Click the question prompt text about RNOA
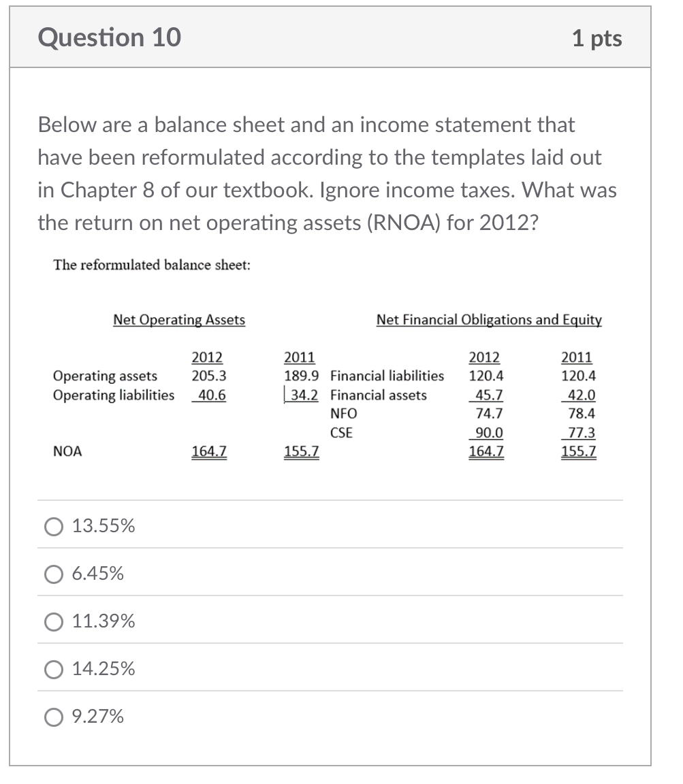The image size is (683, 784). 327,174
